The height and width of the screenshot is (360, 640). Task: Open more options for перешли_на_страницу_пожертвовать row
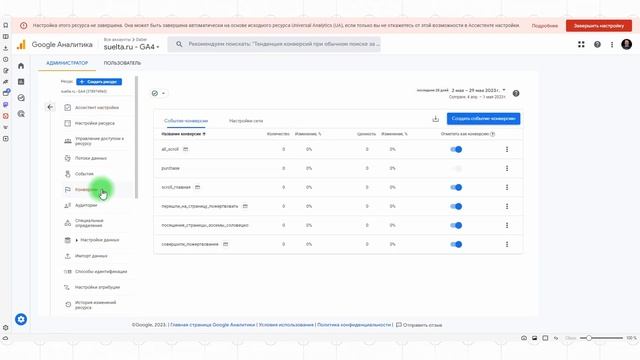507,206
